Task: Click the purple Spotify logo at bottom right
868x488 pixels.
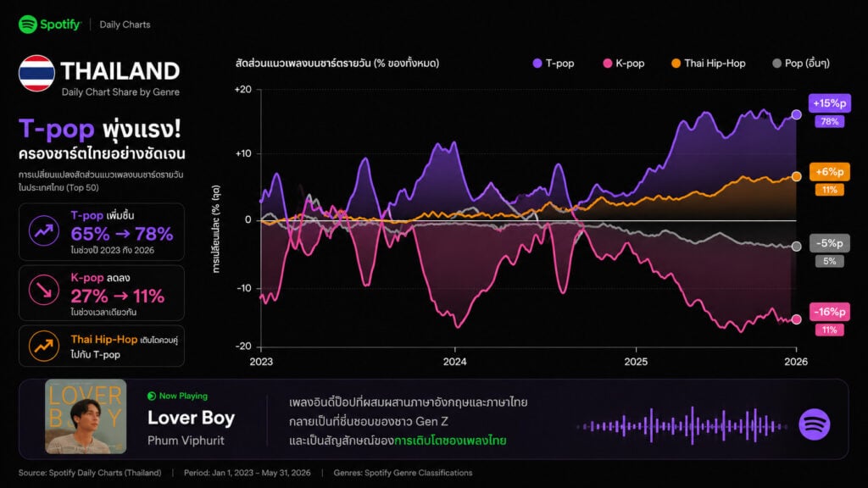Action: click(815, 424)
